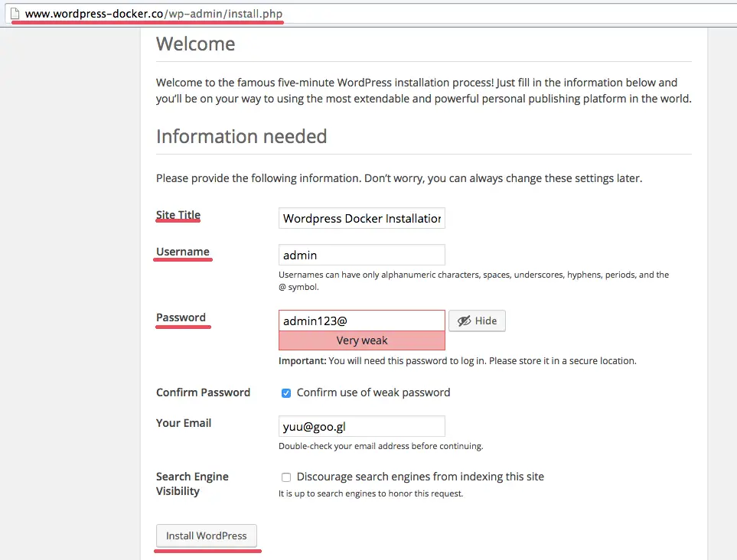This screenshot has height=560, width=737.
Task: Click the Welcome heading
Action: [195, 44]
